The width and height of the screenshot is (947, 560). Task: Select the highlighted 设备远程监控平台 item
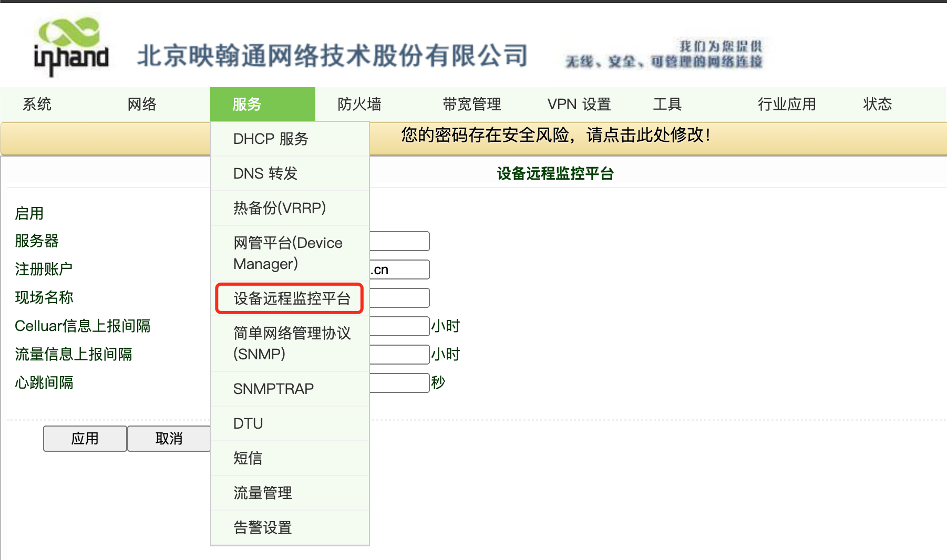292,298
